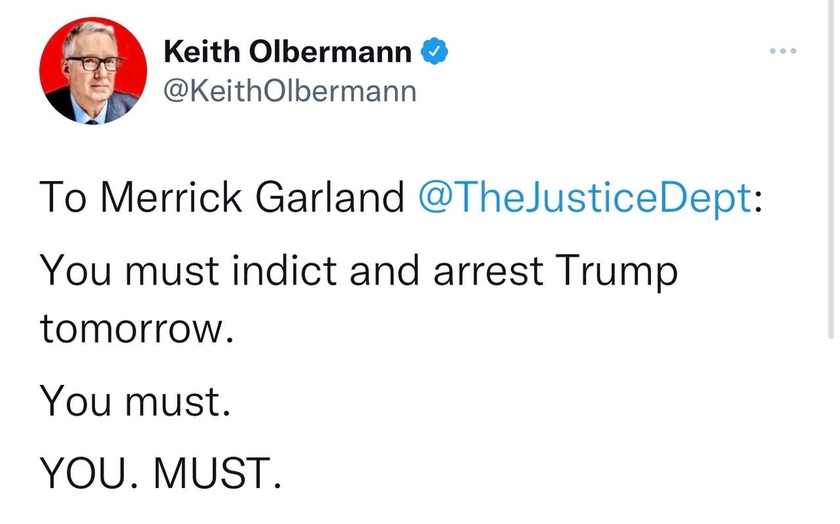The width and height of the screenshot is (840, 524).
Task: Click the lowercase line You must.
Action: click(x=135, y=401)
